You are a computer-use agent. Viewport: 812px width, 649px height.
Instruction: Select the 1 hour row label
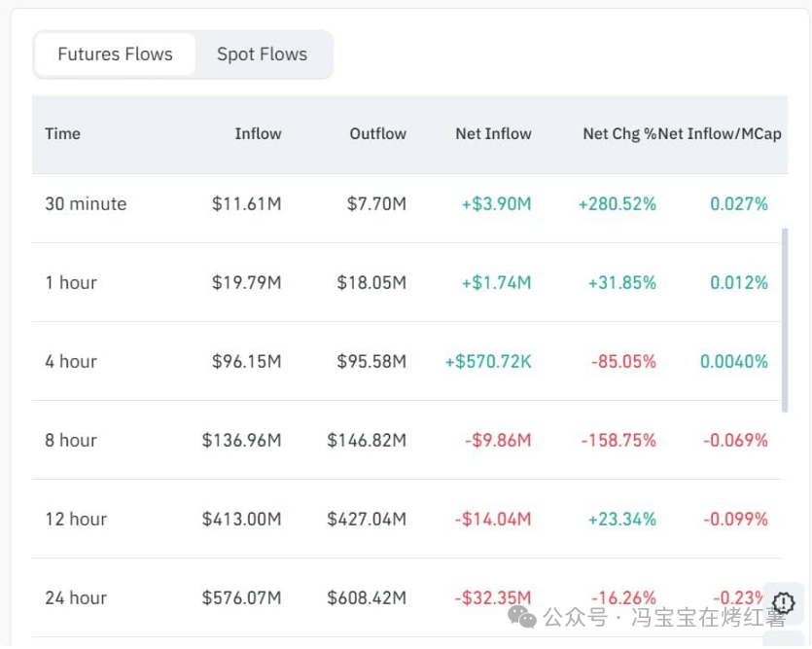click(71, 283)
